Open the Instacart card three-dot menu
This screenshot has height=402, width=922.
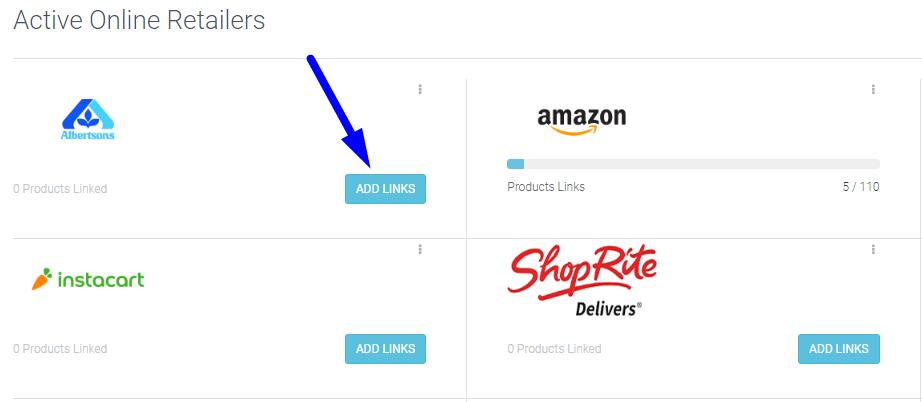click(420, 249)
